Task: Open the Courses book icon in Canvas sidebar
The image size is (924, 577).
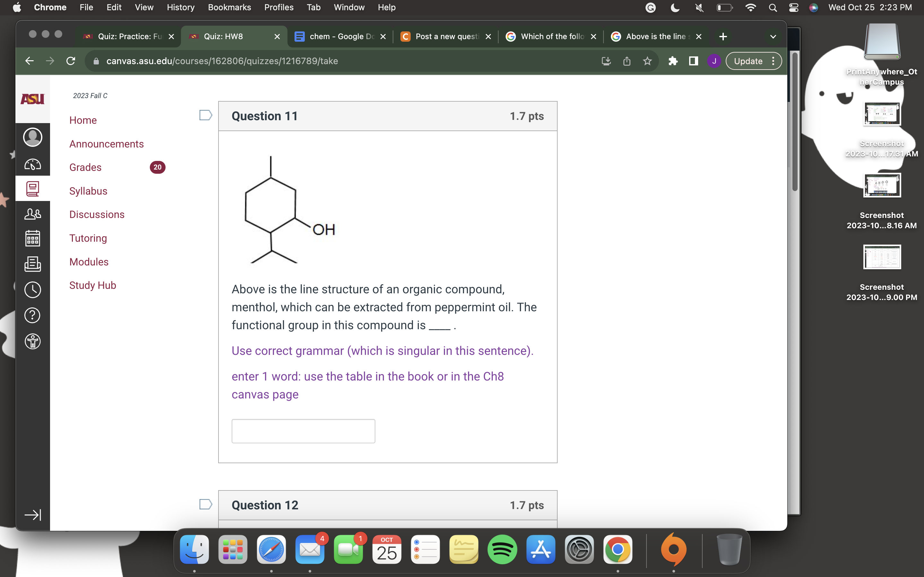Action: [32, 188]
